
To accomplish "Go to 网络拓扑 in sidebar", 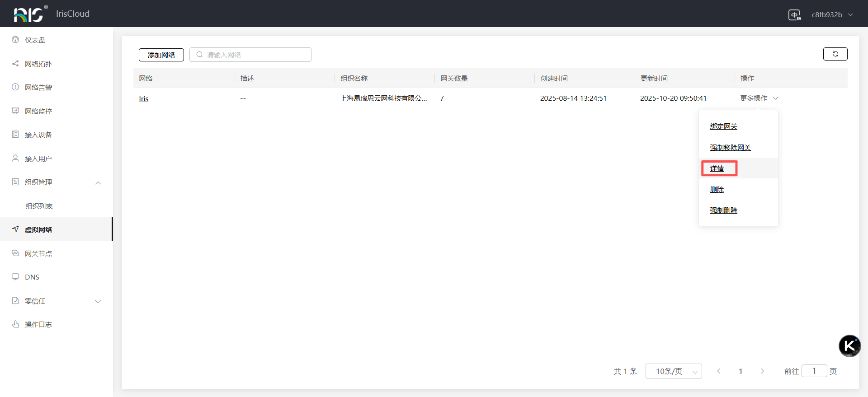I will 38,64.
